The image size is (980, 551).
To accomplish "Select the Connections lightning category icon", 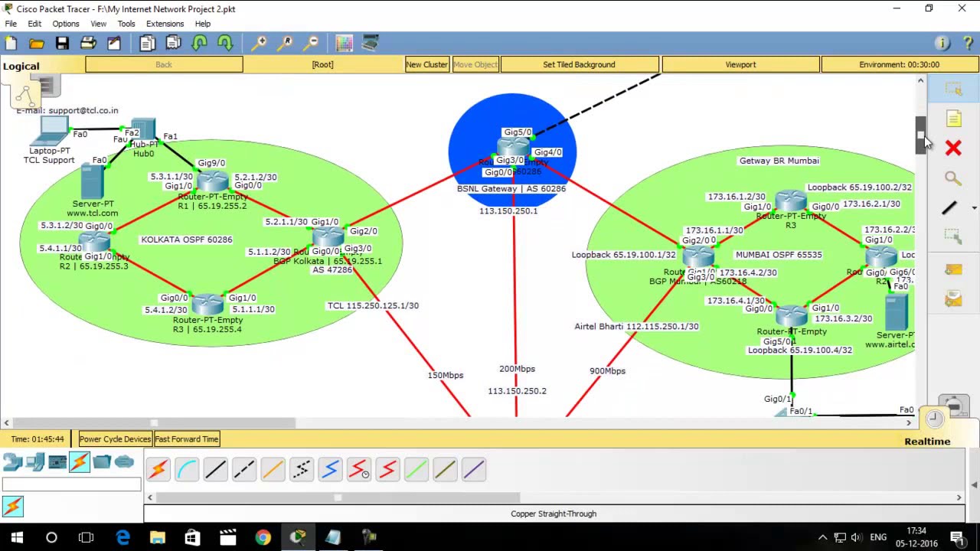I will coord(80,462).
